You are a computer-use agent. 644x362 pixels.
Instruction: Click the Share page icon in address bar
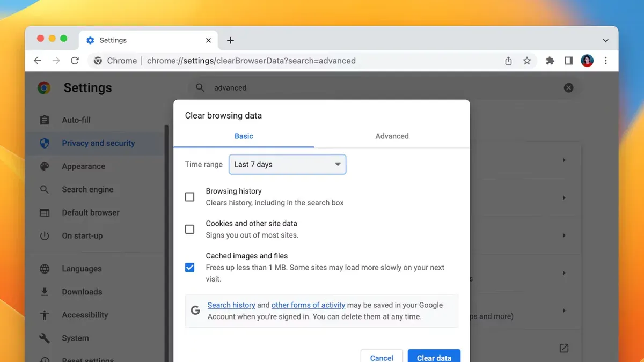point(508,61)
